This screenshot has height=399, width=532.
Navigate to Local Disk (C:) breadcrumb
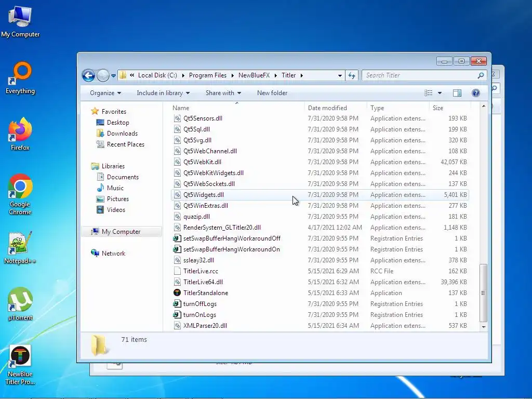click(x=157, y=75)
